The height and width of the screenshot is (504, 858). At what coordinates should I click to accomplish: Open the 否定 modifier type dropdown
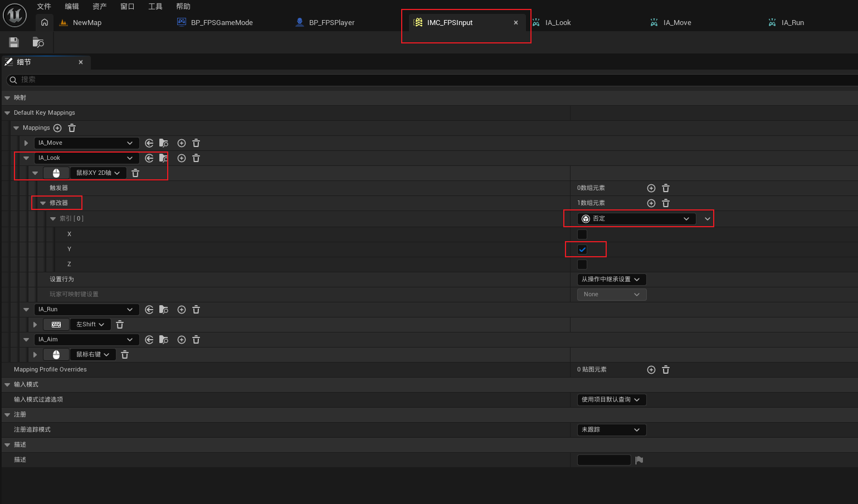pyautogui.click(x=636, y=219)
